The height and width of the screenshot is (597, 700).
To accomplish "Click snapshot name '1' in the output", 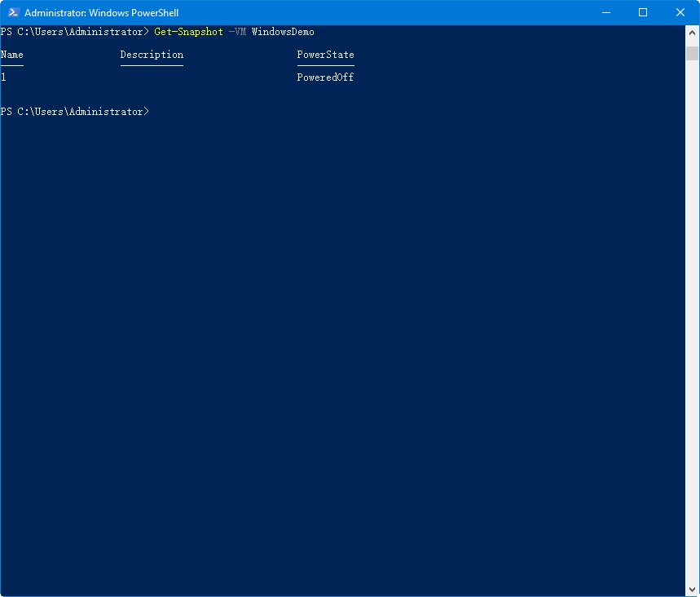I will click(x=3, y=77).
